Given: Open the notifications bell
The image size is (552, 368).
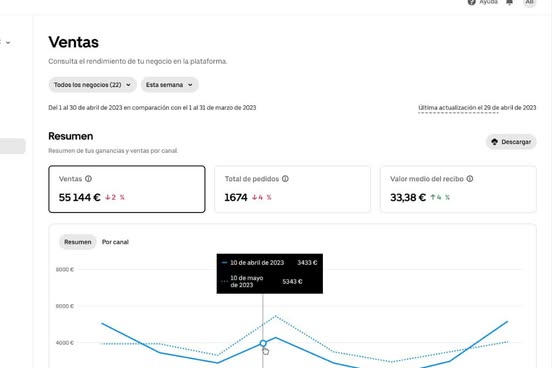Looking at the screenshot, I should (509, 2).
